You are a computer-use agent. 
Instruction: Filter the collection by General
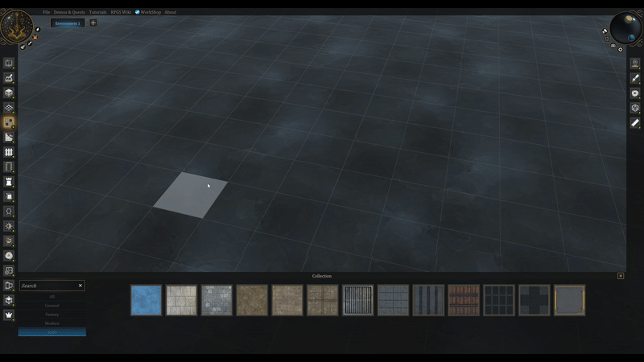(x=52, y=306)
